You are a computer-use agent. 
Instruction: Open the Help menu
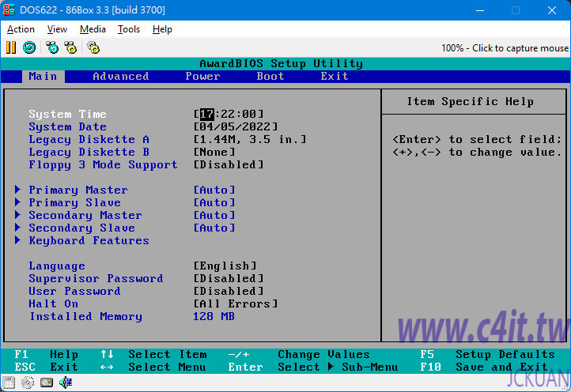162,29
